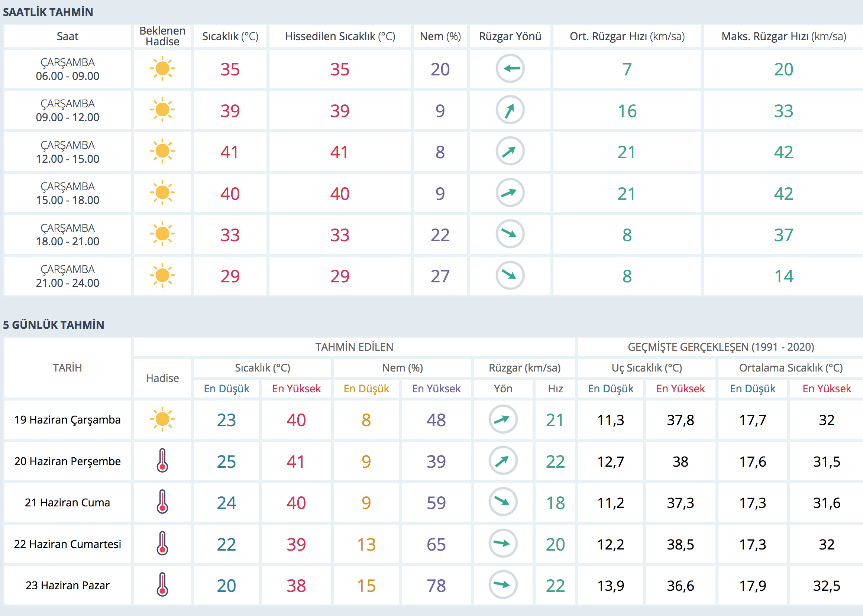Click the hourly Sıcaklık (°C) column header

click(x=230, y=36)
